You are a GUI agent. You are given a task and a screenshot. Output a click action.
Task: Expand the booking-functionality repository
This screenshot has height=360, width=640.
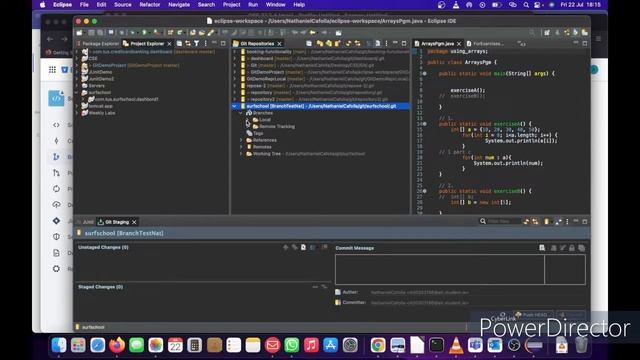point(235,52)
